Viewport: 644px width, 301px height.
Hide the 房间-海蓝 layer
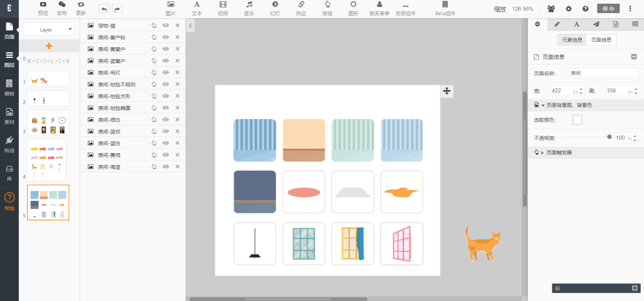click(x=166, y=167)
